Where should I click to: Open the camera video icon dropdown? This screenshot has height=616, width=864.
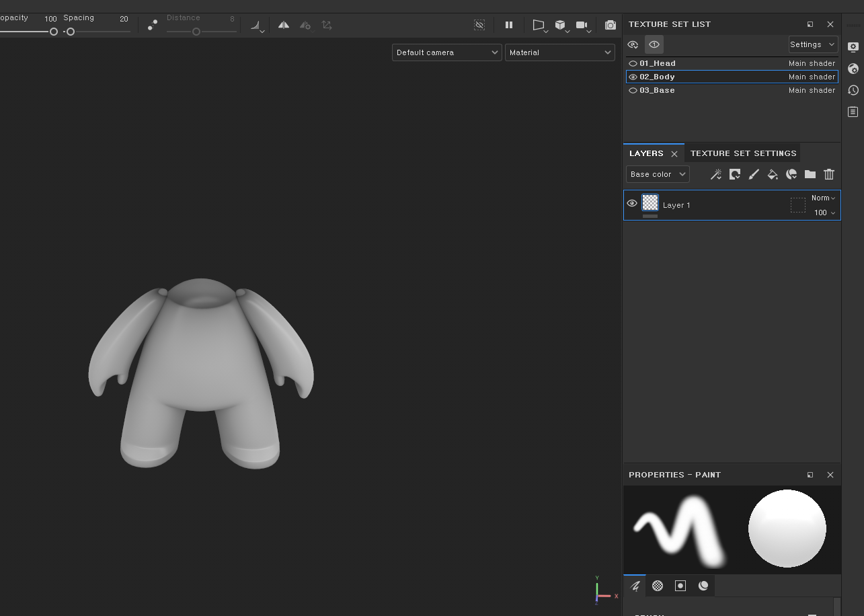coord(584,26)
